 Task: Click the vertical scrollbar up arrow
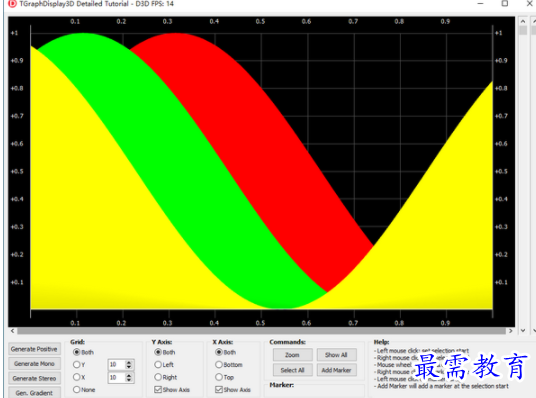[523, 21]
